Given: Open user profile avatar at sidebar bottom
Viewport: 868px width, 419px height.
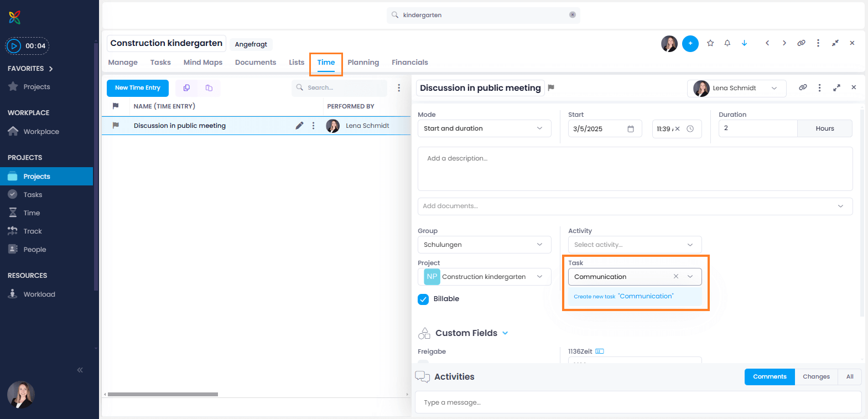Looking at the screenshot, I should 21,395.
